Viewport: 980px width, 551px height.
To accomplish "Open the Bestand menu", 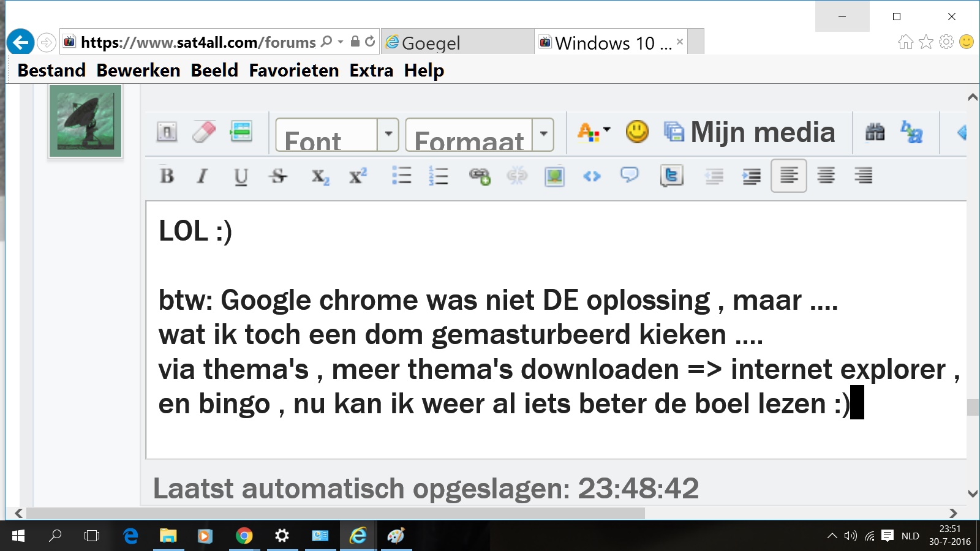I will pos(51,70).
